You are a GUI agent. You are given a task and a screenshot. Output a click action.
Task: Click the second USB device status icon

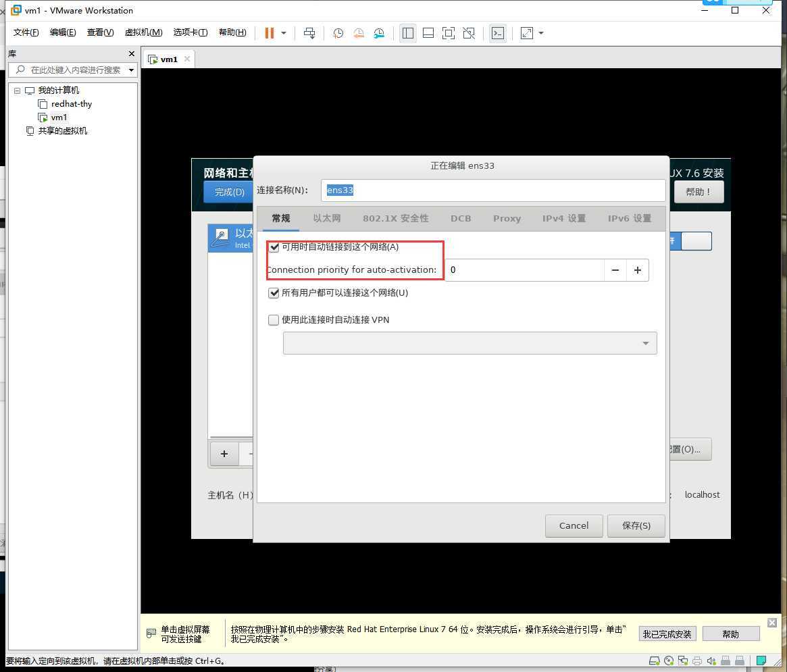740,661
